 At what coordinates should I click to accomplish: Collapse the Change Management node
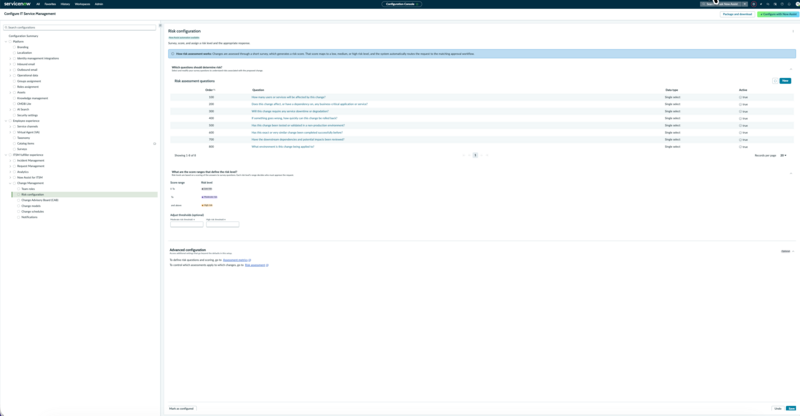coord(10,183)
